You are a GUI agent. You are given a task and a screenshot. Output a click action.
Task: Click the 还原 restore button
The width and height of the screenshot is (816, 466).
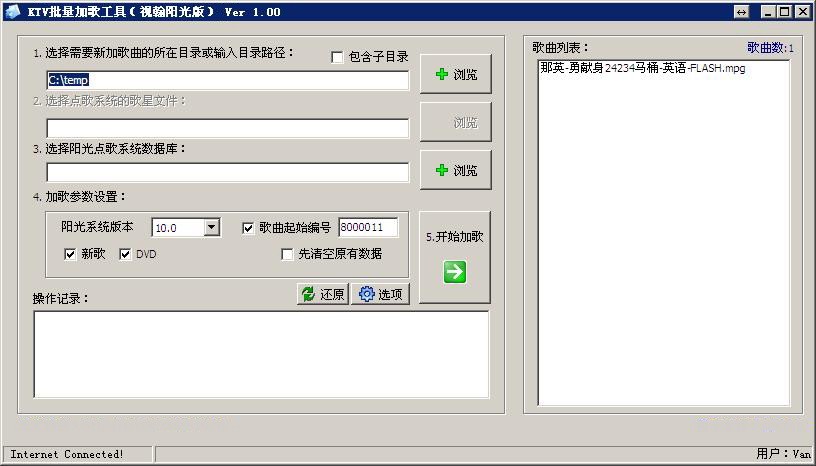[323, 294]
